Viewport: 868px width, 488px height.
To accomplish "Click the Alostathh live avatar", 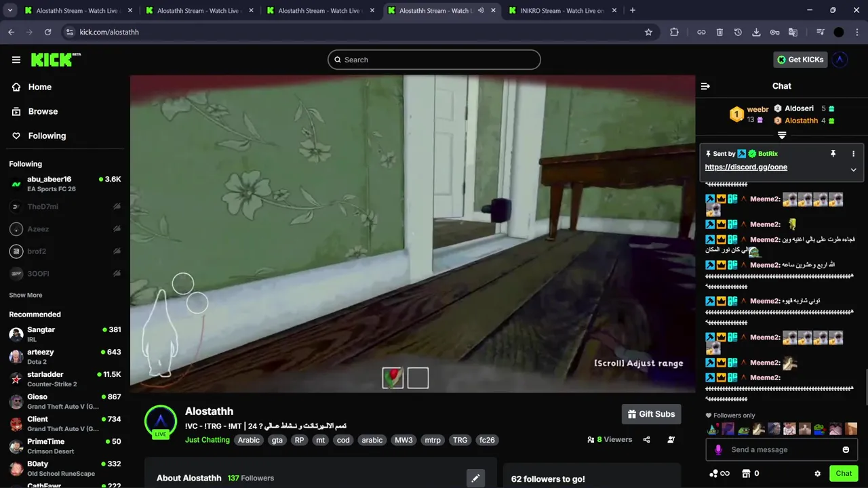I will (161, 422).
